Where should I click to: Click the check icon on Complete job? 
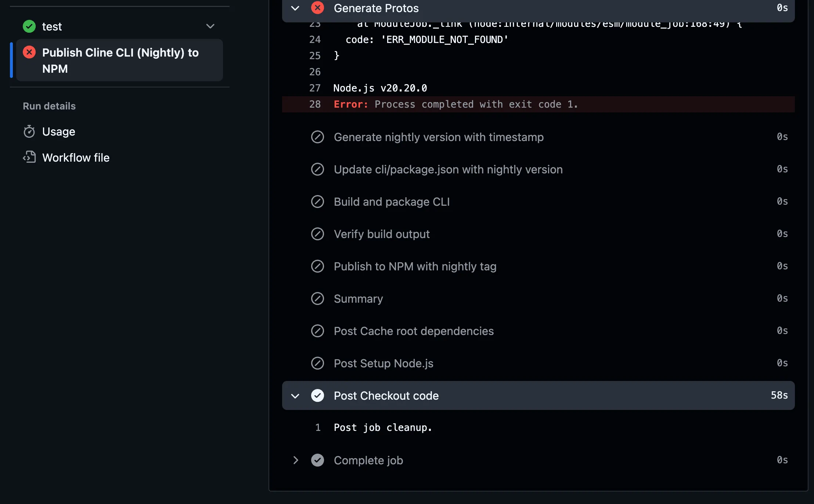pos(317,460)
